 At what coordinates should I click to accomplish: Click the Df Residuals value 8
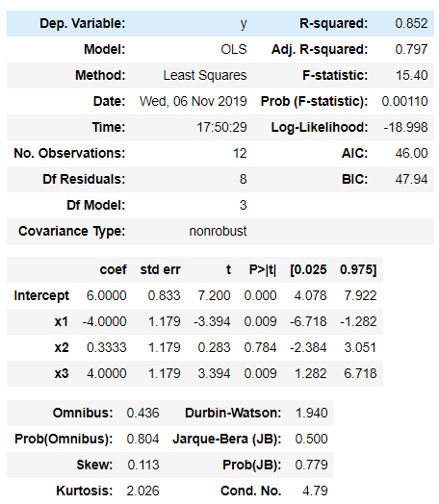click(244, 179)
